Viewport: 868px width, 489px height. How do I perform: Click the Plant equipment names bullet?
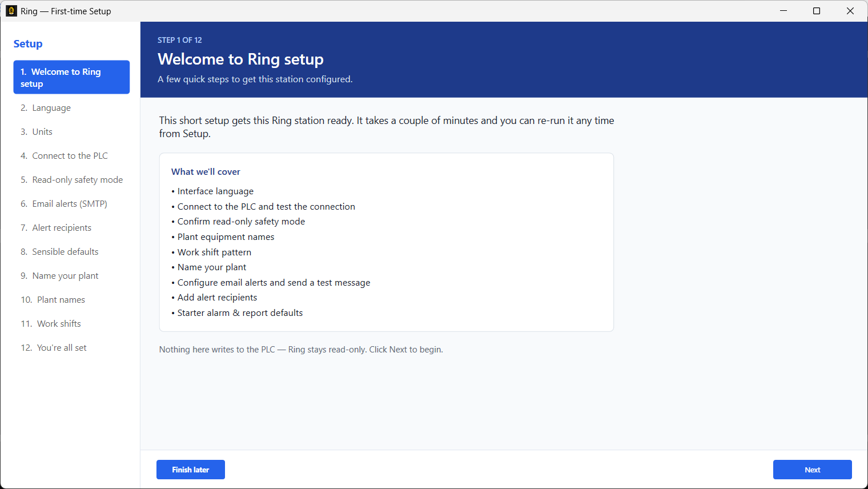223,237
